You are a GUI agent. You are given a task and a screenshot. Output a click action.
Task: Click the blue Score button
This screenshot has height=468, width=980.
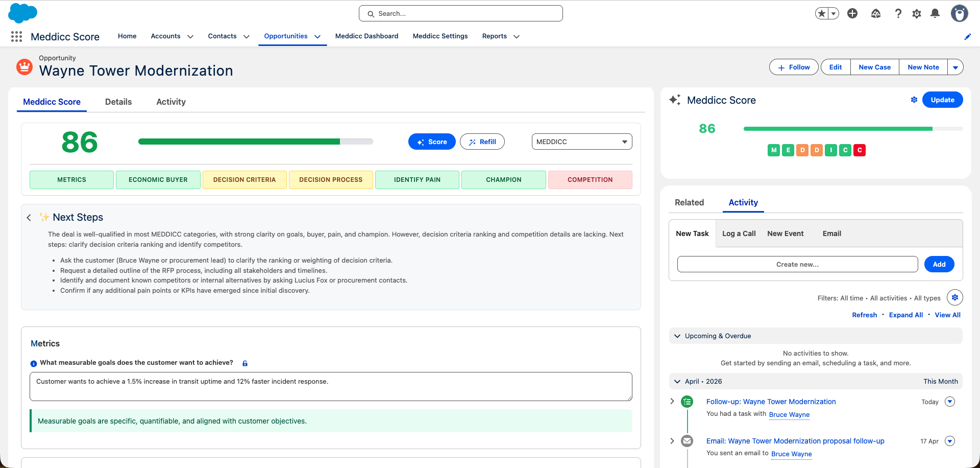pyautogui.click(x=432, y=142)
